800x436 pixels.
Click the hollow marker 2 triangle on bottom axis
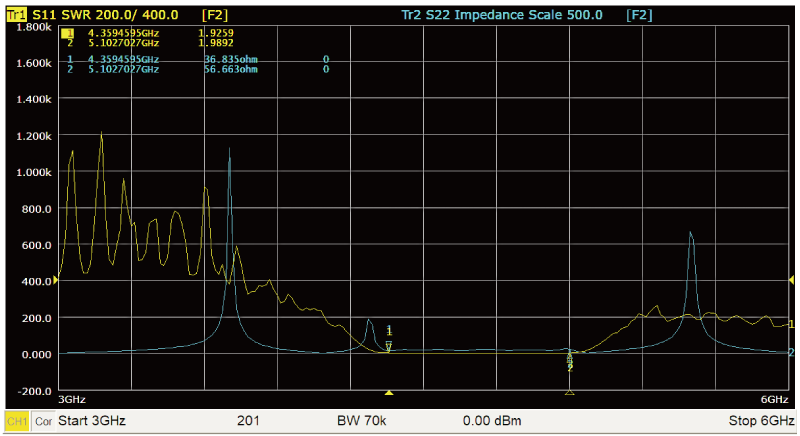click(x=570, y=392)
